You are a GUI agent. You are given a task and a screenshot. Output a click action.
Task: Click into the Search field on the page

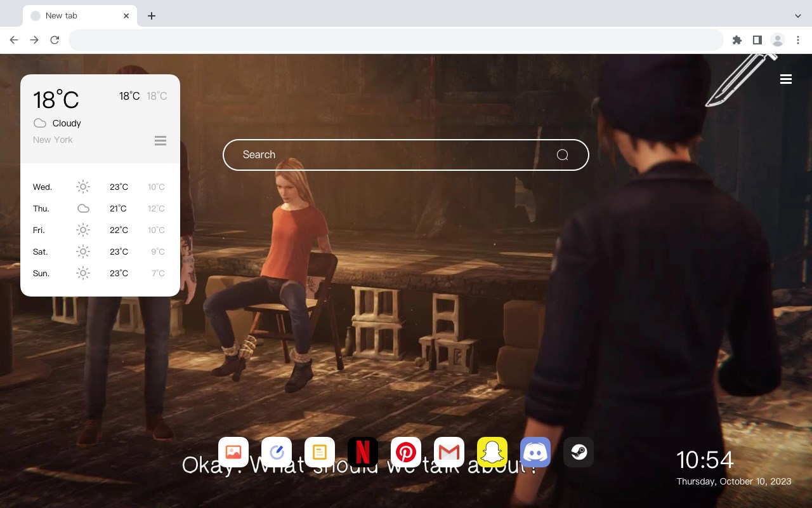click(406, 155)
